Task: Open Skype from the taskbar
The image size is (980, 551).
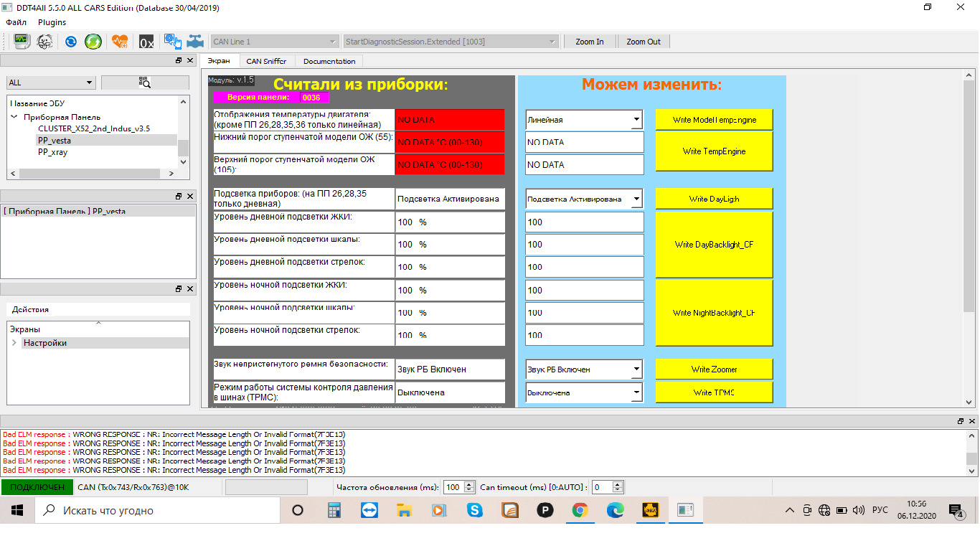Action: (474, 510)
